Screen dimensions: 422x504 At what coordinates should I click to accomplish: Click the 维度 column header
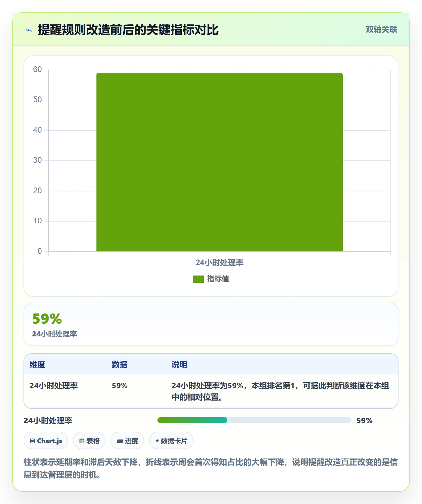point(37,364)
